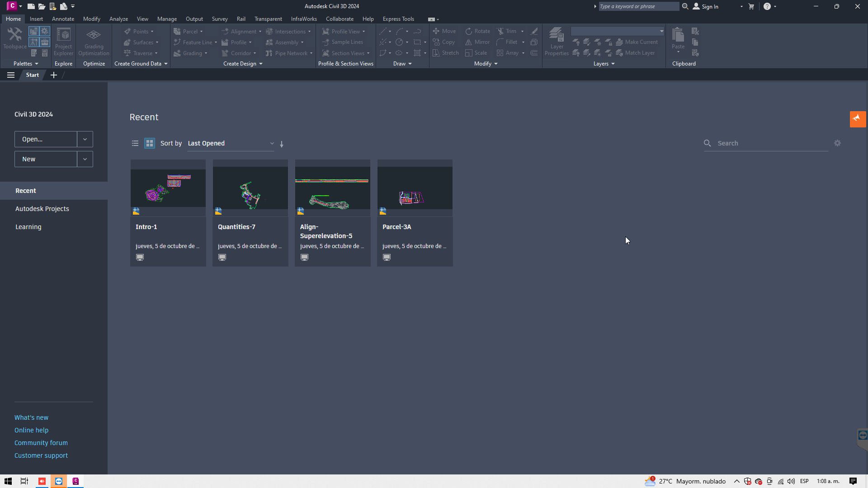
Task: Open the settings gear near Search
Action: pyautogui.click(x=837, y=143)
